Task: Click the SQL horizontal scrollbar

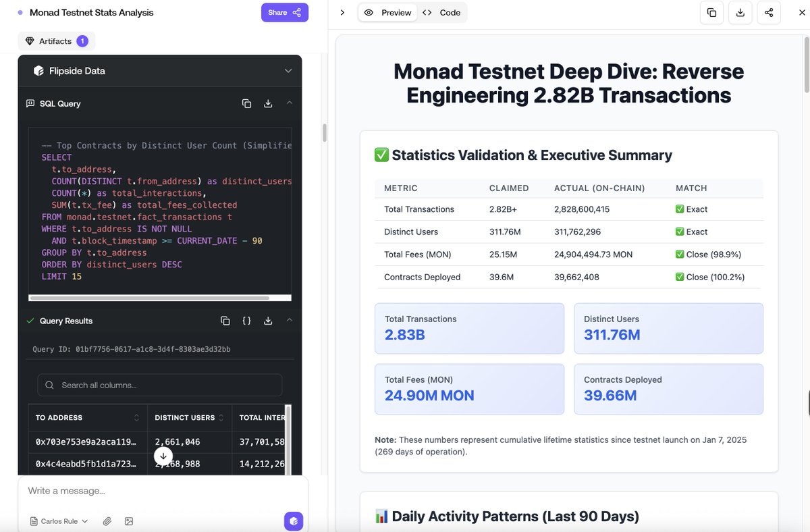Action: pyautogui.click(x=150, y=298)
